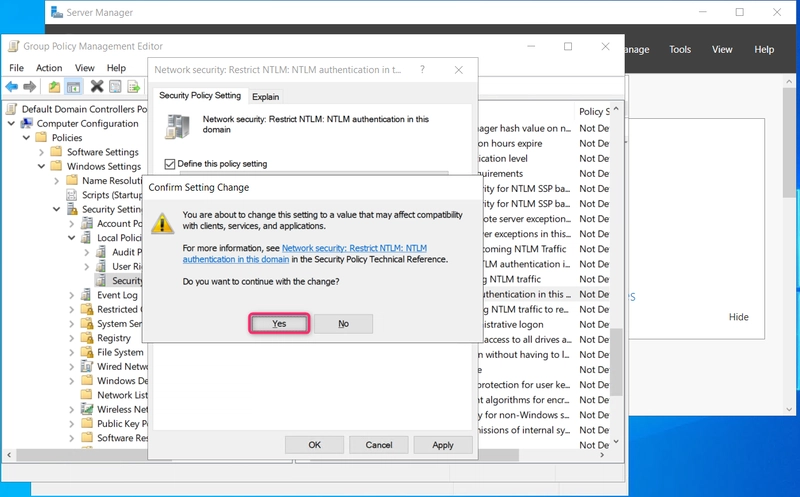Click Cancel in the policy dialog
The image size is (800, 497).
(379, 445)
